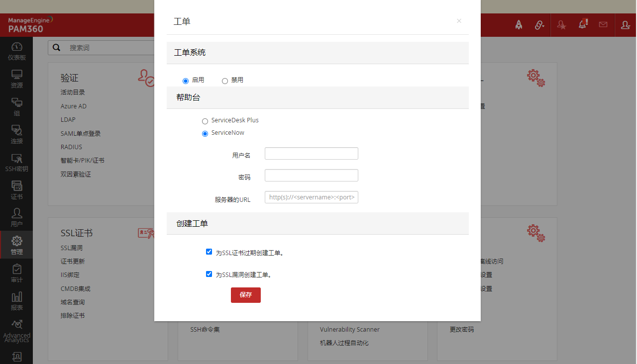Click the 保存 save button
This screenshot has width=637, height=364.
(x=246, y=295)
